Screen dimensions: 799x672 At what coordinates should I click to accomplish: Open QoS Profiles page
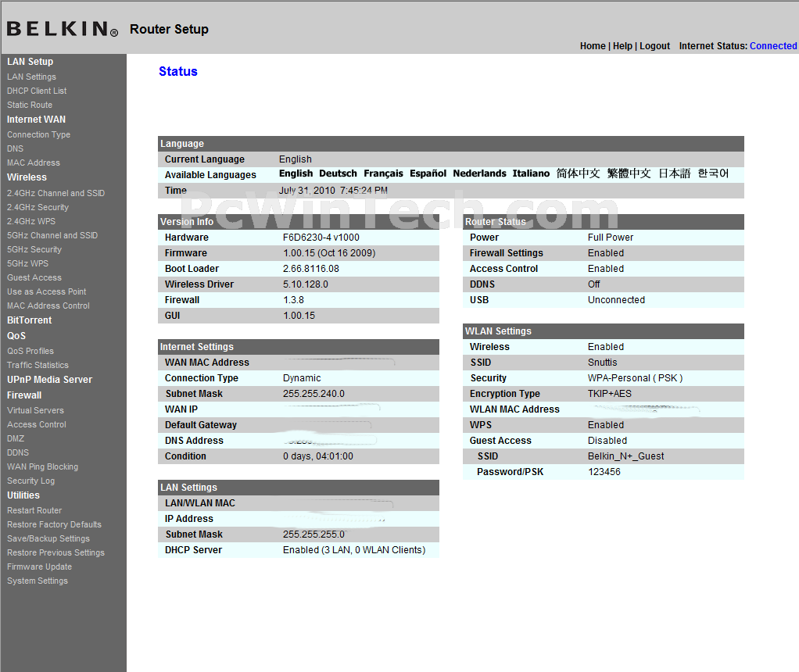coord(30,351)
